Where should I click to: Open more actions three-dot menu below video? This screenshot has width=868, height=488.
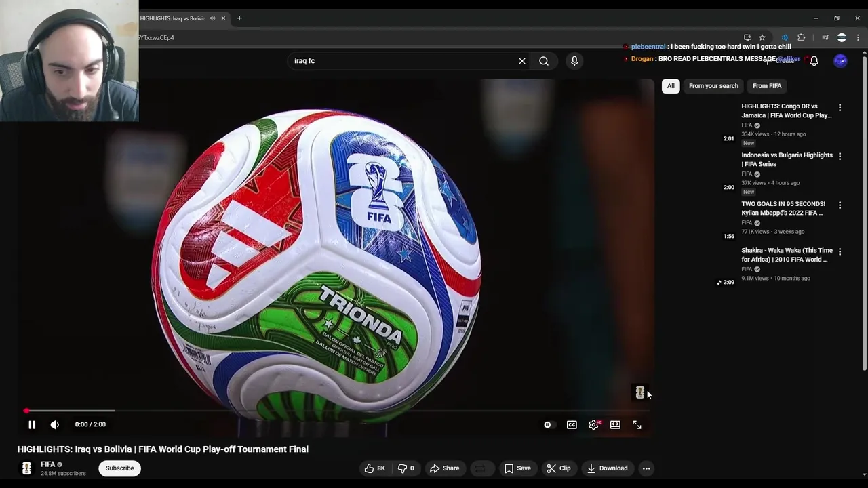[x=646, y=468]
